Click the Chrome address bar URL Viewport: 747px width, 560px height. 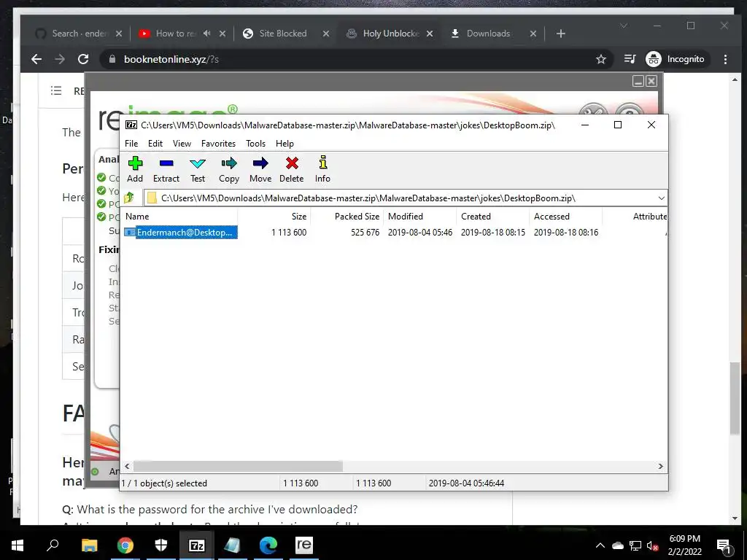click(x=171, y=59)
